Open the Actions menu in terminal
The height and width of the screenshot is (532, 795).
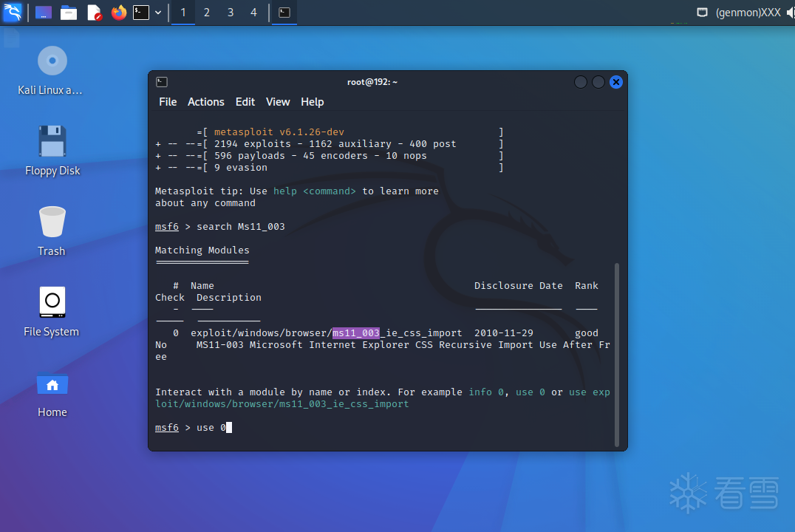(206, 102)
